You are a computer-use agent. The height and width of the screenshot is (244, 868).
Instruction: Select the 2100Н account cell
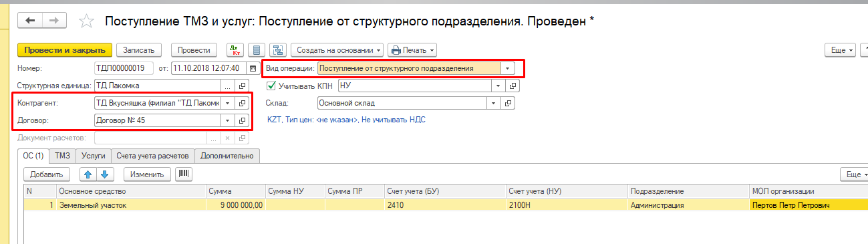pos(567,205)
